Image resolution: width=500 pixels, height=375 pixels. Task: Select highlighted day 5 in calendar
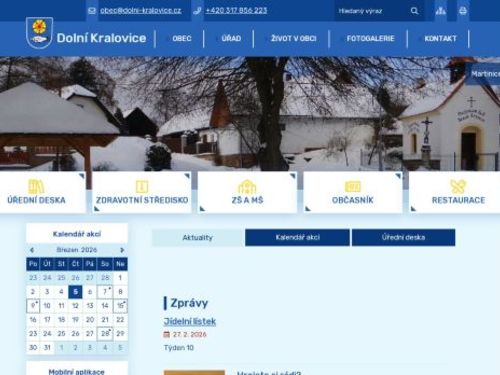point(75,292)
